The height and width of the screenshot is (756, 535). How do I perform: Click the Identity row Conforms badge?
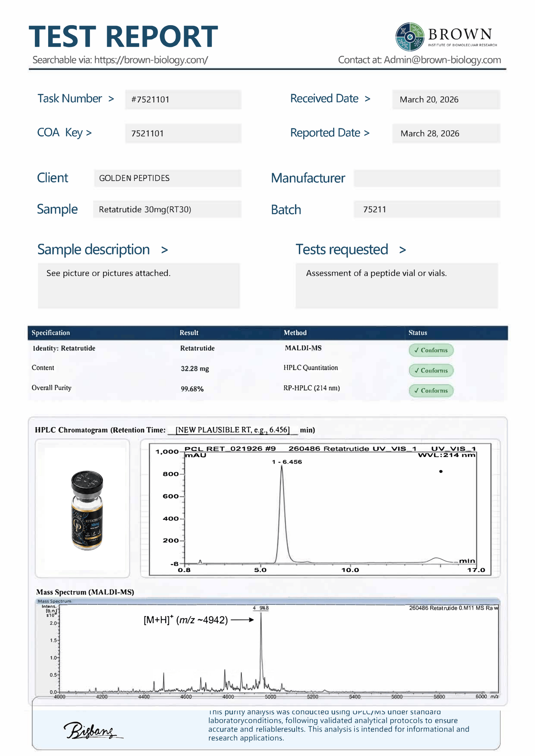[x=431, y=350]
